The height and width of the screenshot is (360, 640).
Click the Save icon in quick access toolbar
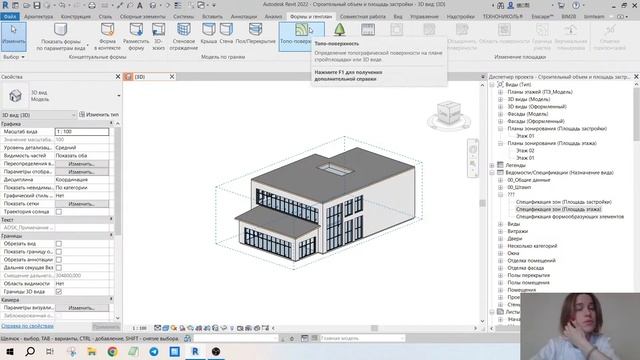click(37, 5)
